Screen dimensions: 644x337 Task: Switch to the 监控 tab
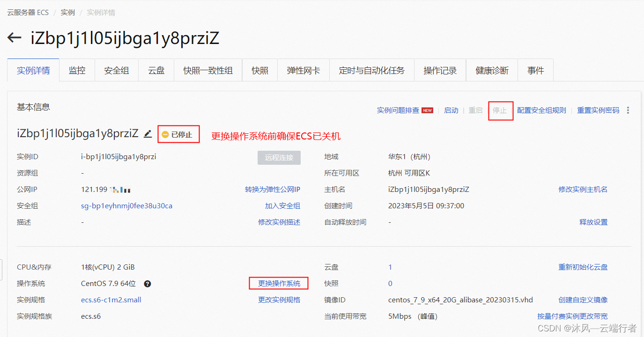(x=77, y=71)
